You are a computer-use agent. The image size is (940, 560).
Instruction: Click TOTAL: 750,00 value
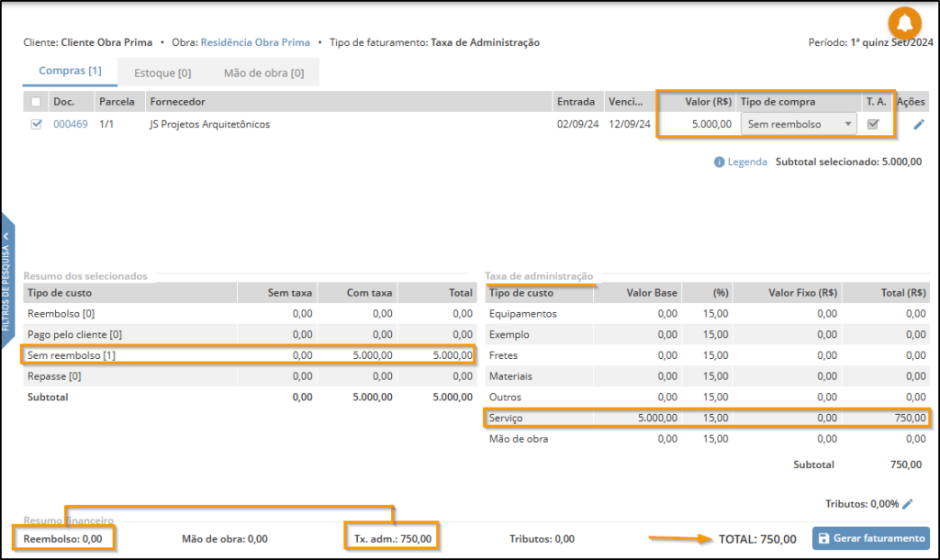click(x=757, y=539)
